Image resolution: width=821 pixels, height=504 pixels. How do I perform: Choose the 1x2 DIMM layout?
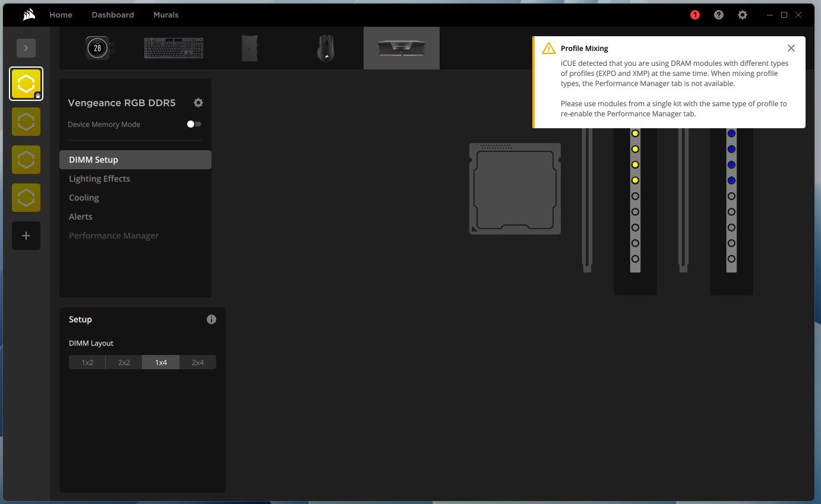pyautogui.click(x=87, y=362)
